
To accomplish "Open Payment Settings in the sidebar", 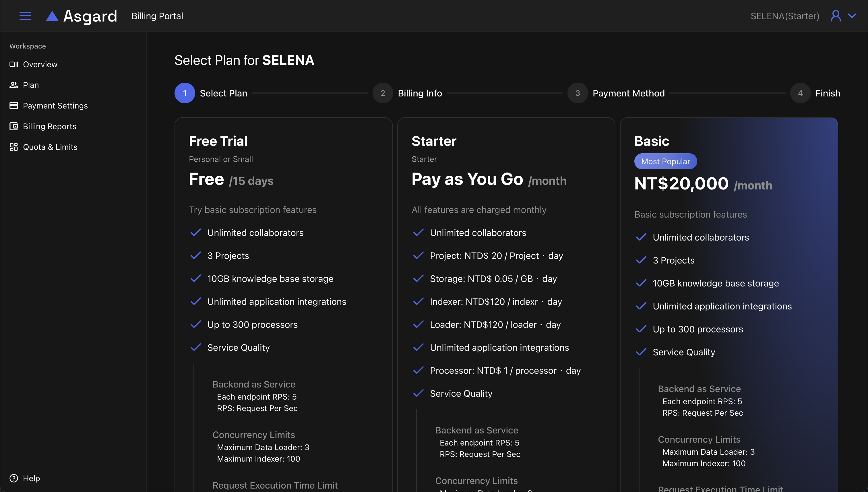I will 55,105.
